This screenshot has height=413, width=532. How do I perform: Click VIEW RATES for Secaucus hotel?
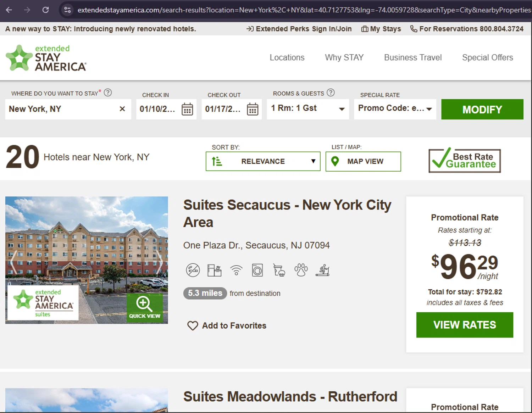coord(465,325)
